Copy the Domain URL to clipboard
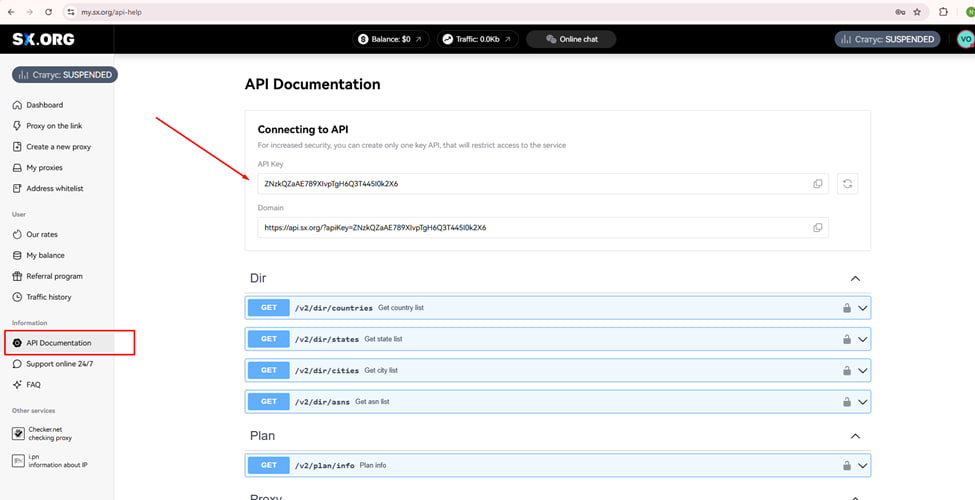Viewport: 975px width, 500px height. click(817, 228)
